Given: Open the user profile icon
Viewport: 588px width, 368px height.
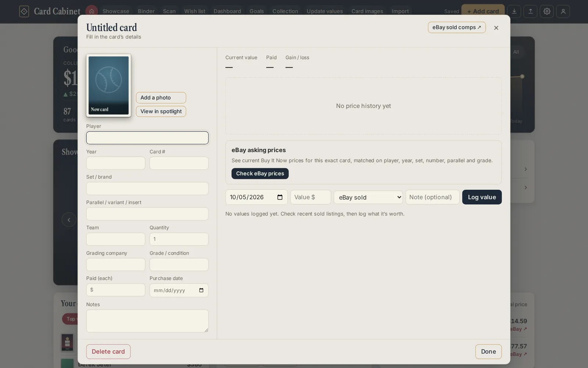Looking at the screenshot, I should click(563, 11).
